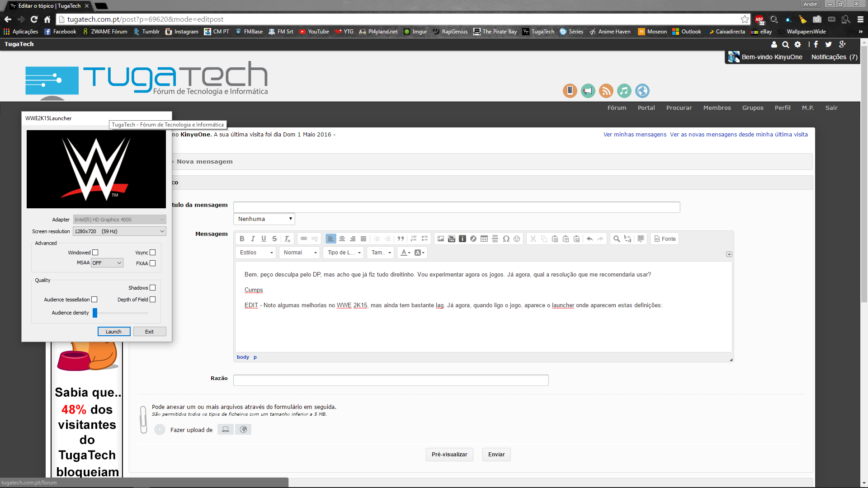868x488 pixels.
Task: Open the smiley emoticon picker
Action: (x=517, y=239)
